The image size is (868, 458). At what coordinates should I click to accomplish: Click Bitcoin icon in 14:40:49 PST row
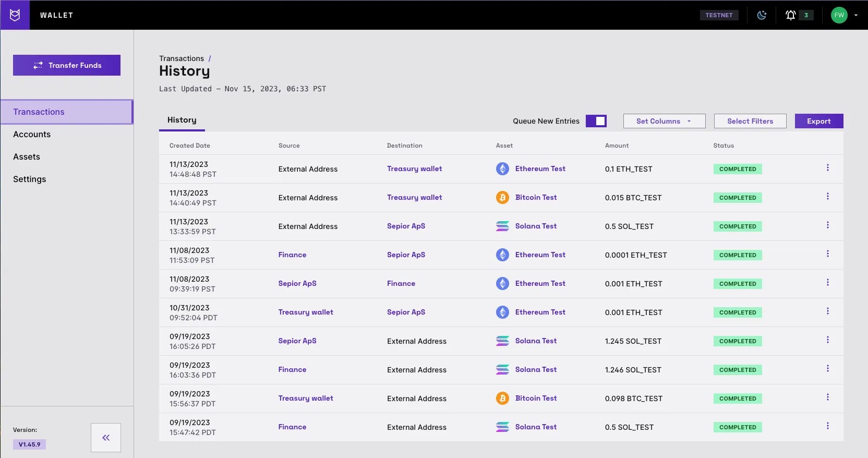(x=502, y=197)
